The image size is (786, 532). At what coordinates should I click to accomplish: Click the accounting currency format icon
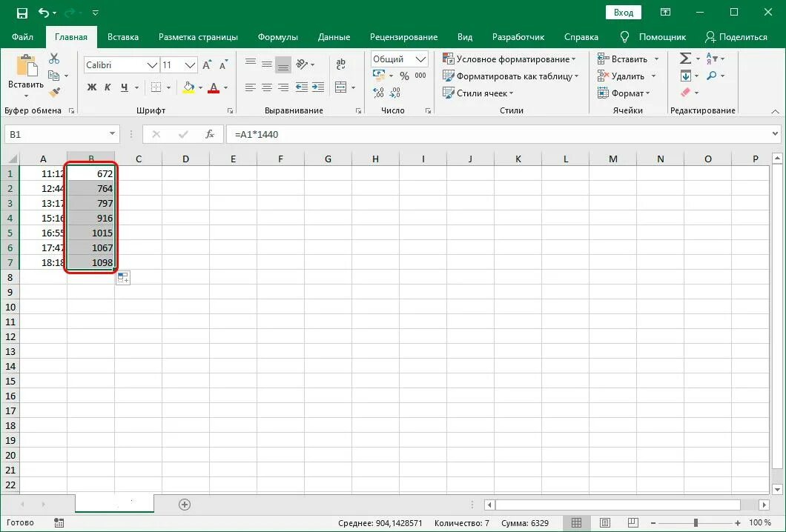click(x=379, y=76)
